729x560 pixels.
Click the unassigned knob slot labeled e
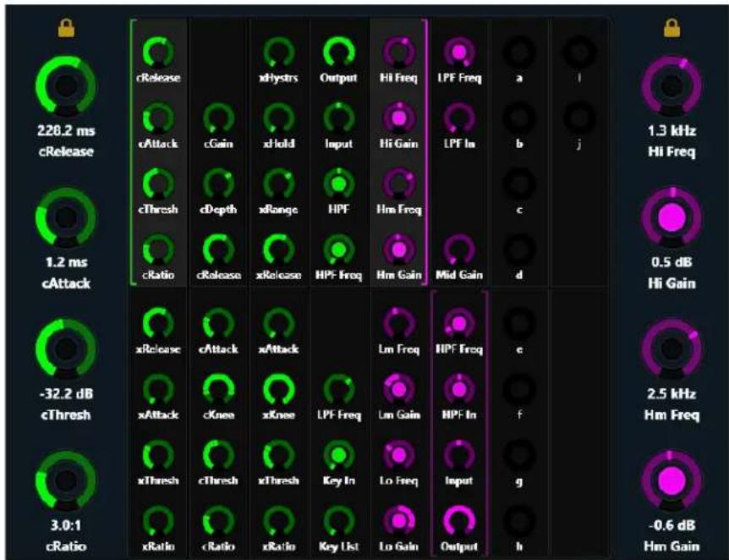(x=519, y=324)
